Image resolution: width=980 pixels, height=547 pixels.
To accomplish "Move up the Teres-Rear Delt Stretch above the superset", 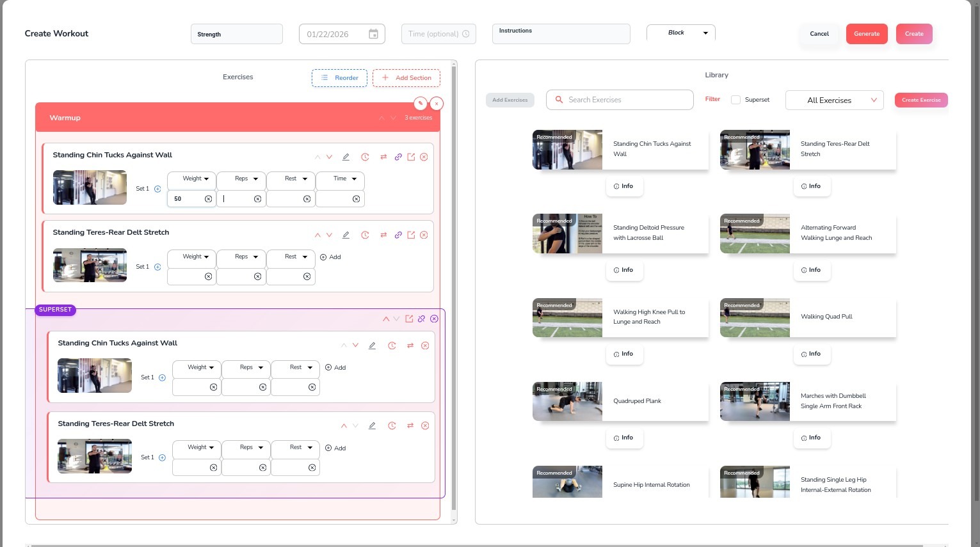I will [x=317, y=235].
